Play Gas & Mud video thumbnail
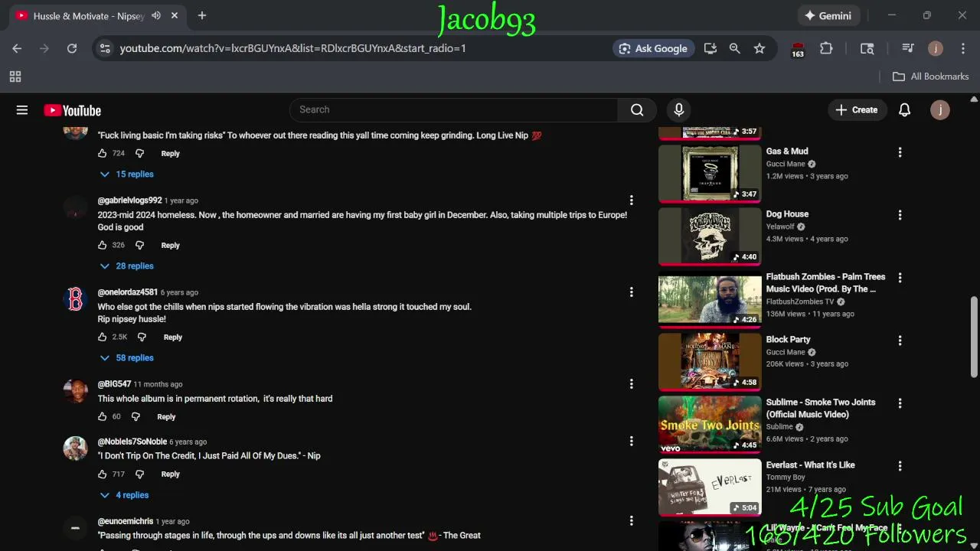This screenshot has height=551, width=980. [710, 173]
